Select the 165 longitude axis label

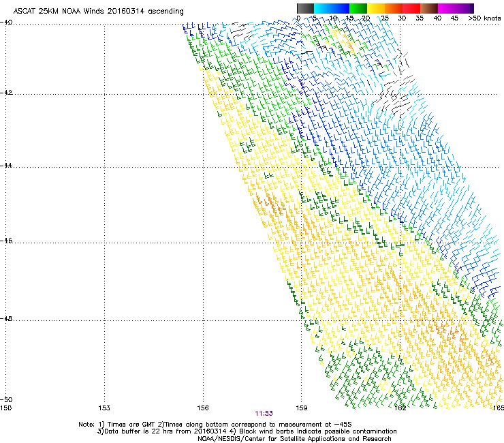499,408
